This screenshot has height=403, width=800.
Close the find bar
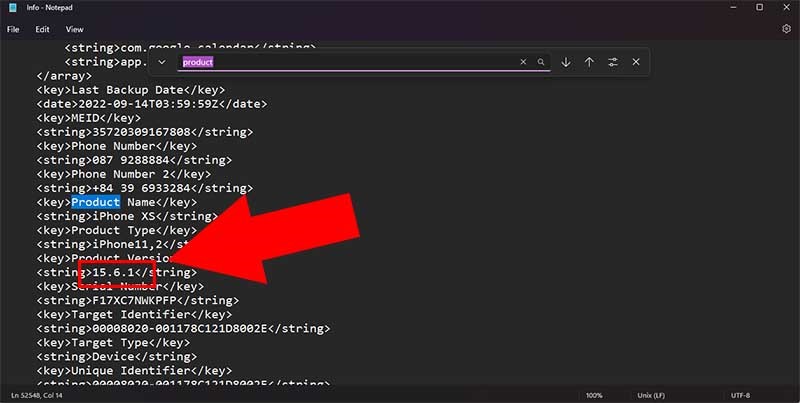(636, 62)
